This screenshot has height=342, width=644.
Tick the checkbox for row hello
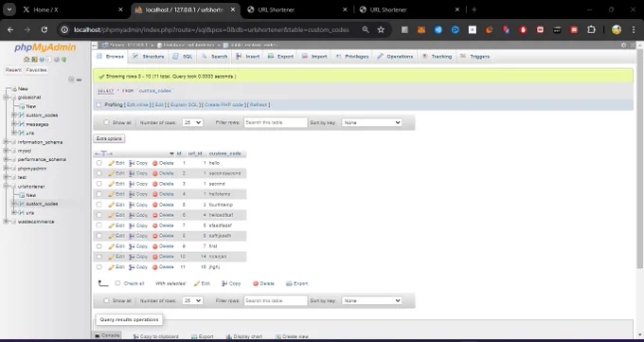click(99, 163)
